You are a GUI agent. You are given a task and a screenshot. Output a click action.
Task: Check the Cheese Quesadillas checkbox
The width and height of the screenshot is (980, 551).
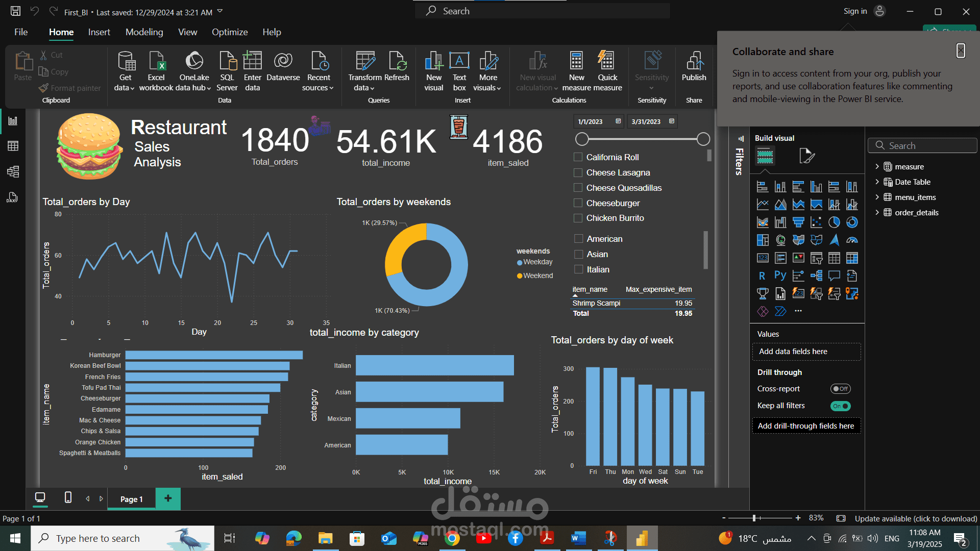pos(578,188)
